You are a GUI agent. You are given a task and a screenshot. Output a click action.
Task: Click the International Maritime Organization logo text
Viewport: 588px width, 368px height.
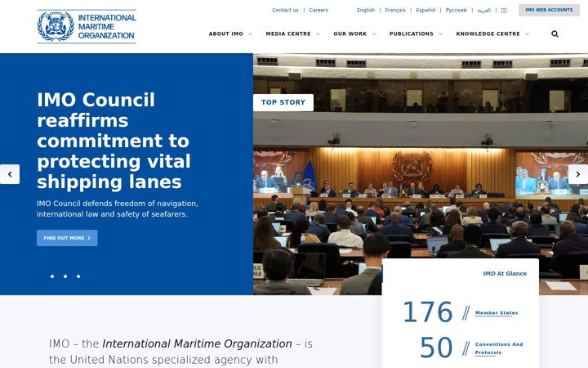pos(107,26)
